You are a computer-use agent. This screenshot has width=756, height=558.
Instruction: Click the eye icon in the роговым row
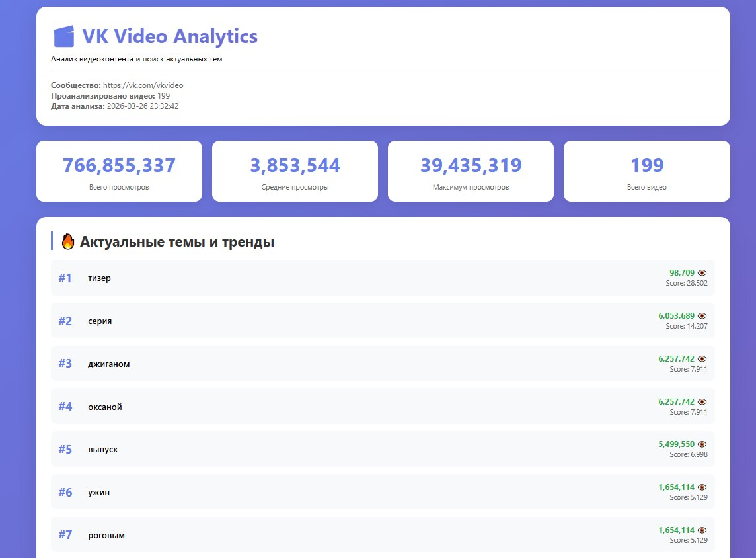click(x=702, y=530)
